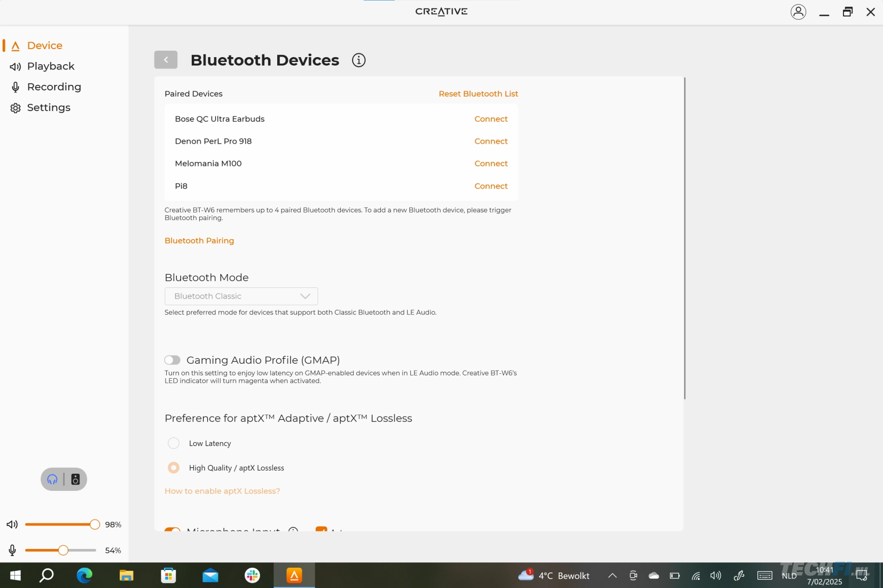Click the Denon PerL Pro 918 name
883x588 pixels.
coord(213,142)
